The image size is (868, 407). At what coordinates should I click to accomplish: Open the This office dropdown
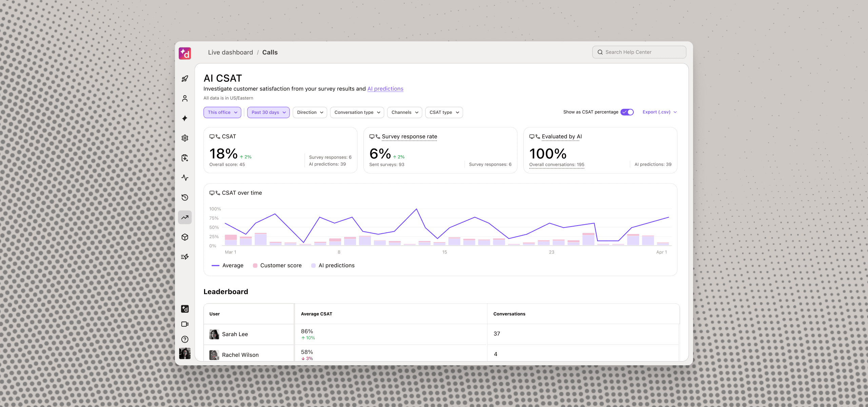click(222, 113)
